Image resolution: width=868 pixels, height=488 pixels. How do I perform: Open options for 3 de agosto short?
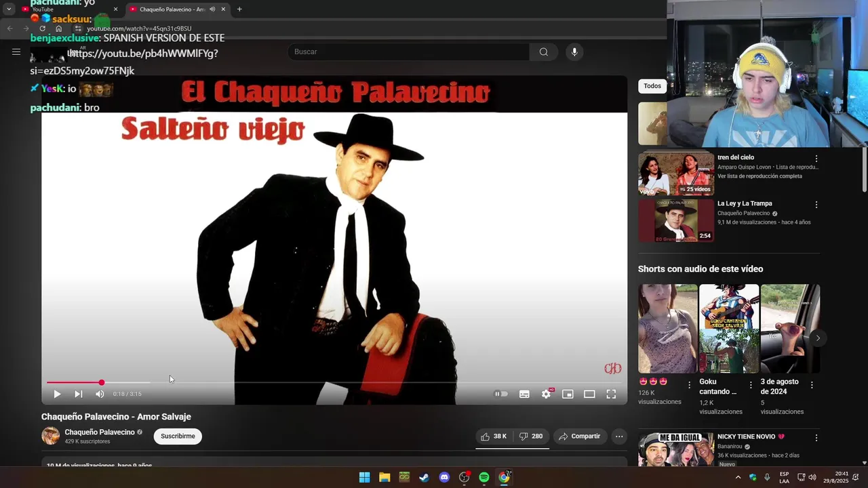[x=812, y=385]
